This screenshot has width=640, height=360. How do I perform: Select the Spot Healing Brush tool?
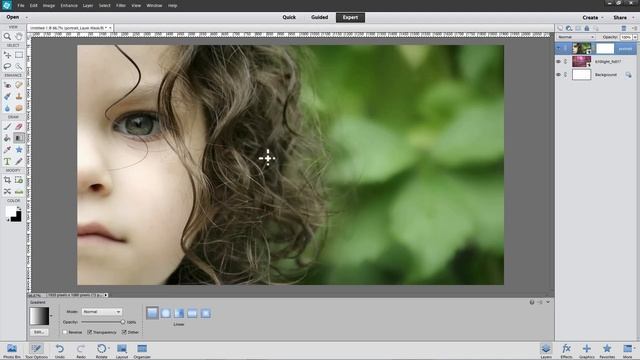19,85
